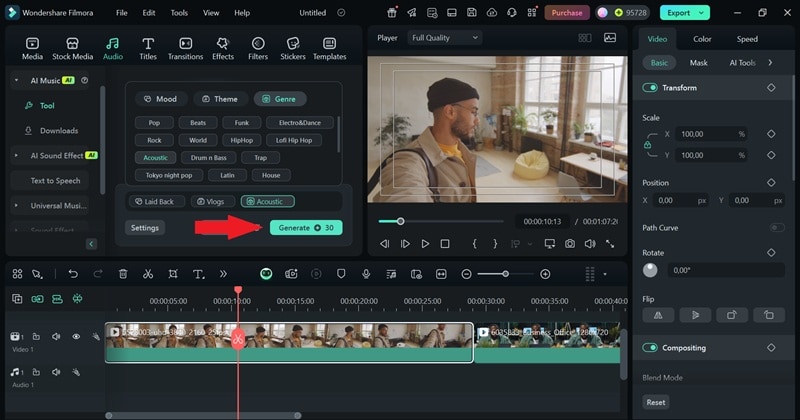The height and width of the screenshot is (420, 800).
Task: Click the split scissors icon
Action: (148, 274)
